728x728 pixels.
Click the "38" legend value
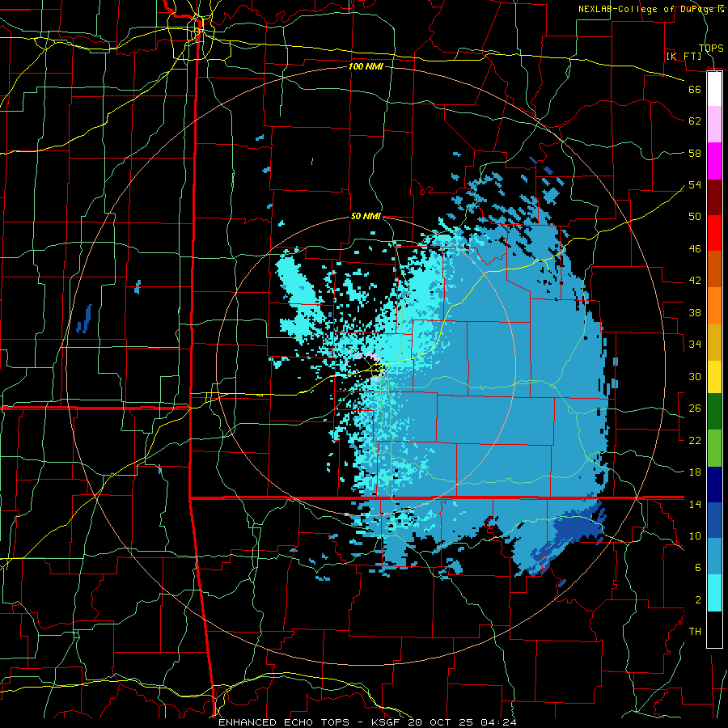695,312
